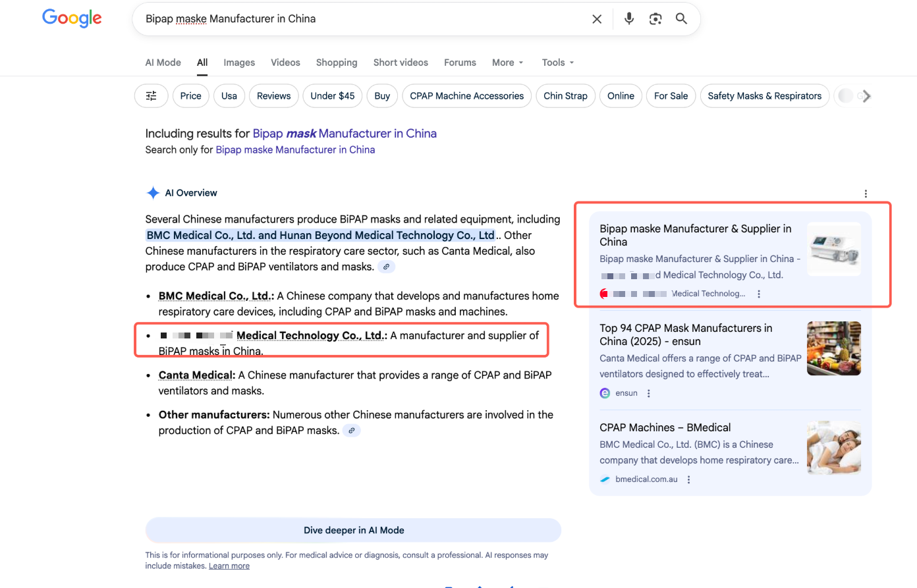The height and width of the screenshot is (588, 917).
Task: Click the search query input field
Action: (x=362, y=19)
